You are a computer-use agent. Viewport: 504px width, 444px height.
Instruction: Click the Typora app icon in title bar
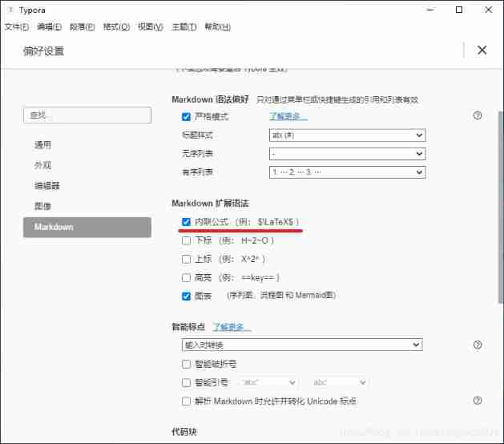coord(10,10)
